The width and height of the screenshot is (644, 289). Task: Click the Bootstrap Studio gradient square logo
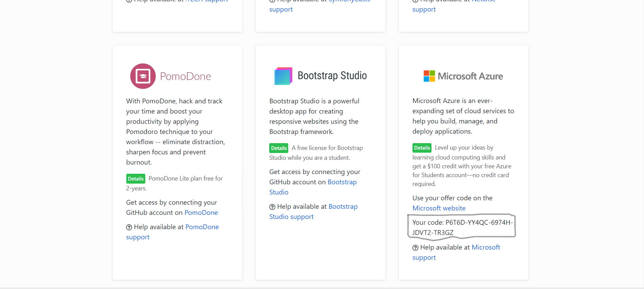click(283, 76)
